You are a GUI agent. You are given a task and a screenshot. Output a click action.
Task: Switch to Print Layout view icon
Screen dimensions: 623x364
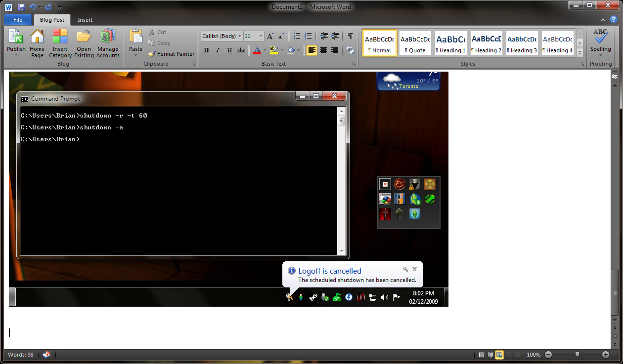tap(482, 355)
